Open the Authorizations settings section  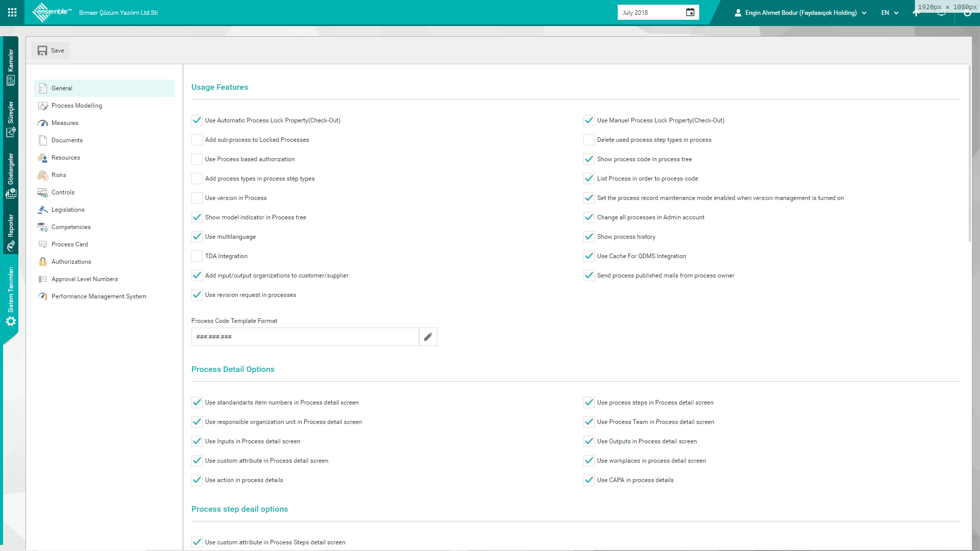coord(71,262)
